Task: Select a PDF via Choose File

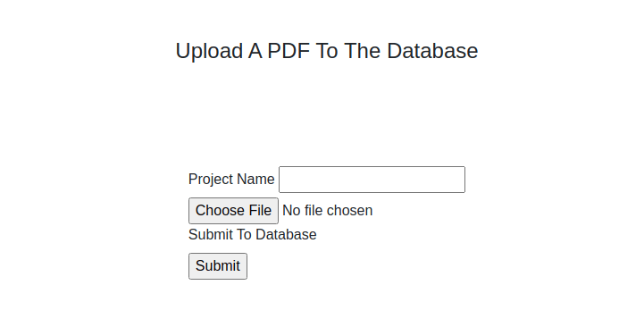Action: tap(233, 211)
